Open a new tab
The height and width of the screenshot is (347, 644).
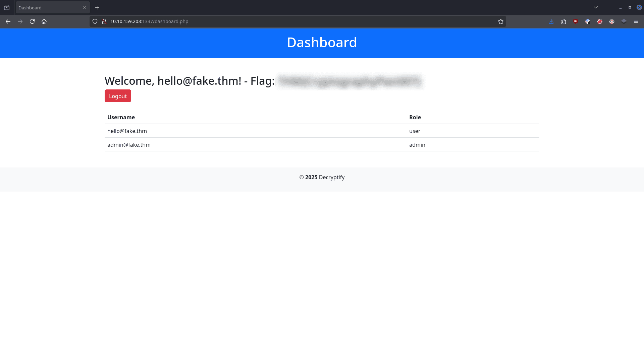coord(97,7)
